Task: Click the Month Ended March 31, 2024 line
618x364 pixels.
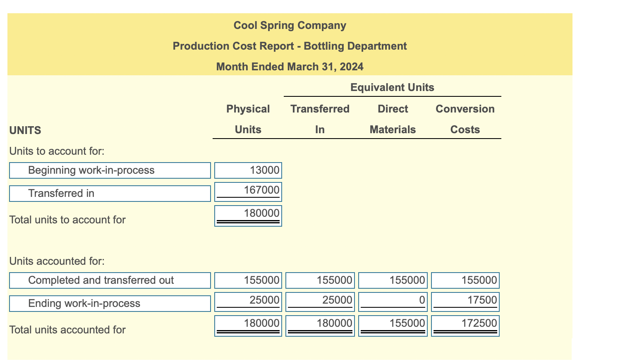Action: (x=290, y=67)
